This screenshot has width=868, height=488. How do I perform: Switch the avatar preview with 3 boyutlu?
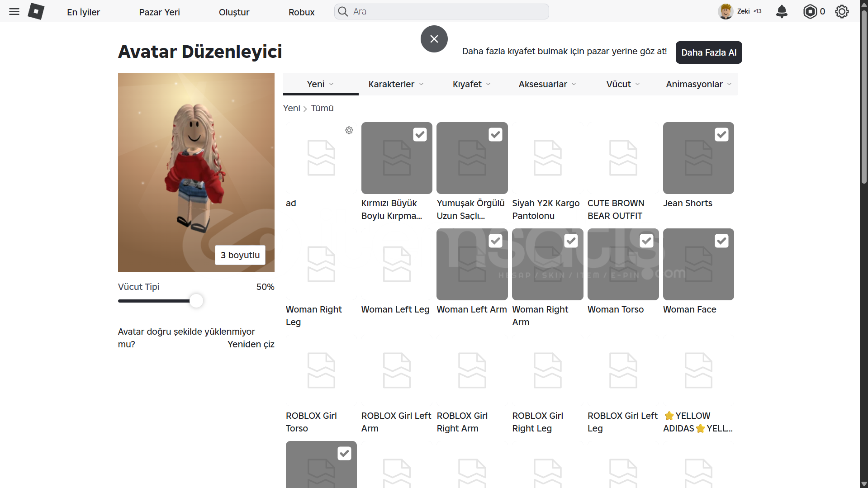[x=240, y=255]
